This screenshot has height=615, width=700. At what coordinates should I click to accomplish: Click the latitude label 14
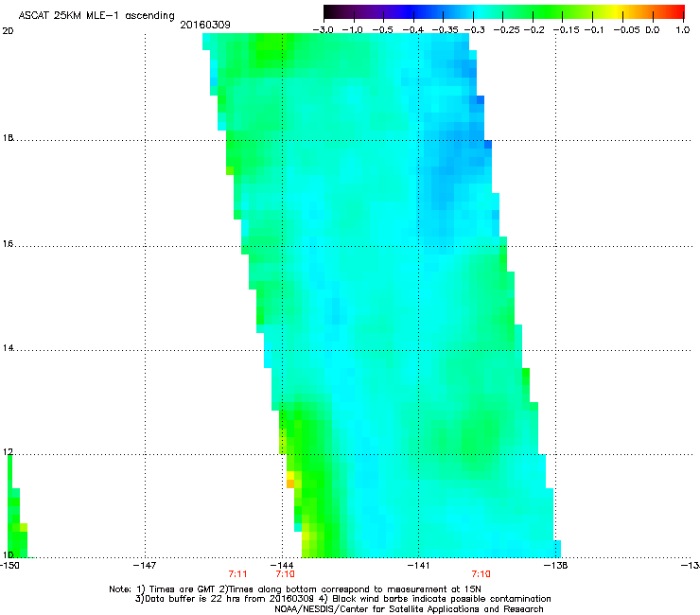pyautogui.click(x=8, y=348)
